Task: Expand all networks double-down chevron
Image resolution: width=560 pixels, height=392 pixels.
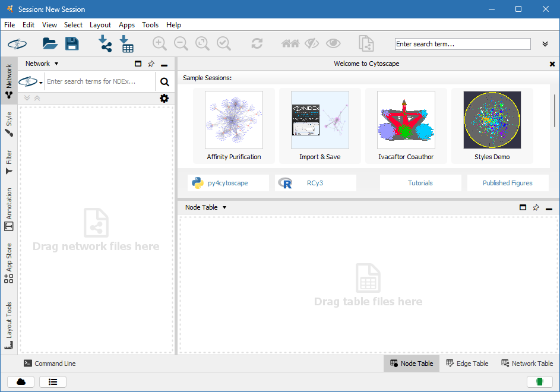Action: pos(27,98)
